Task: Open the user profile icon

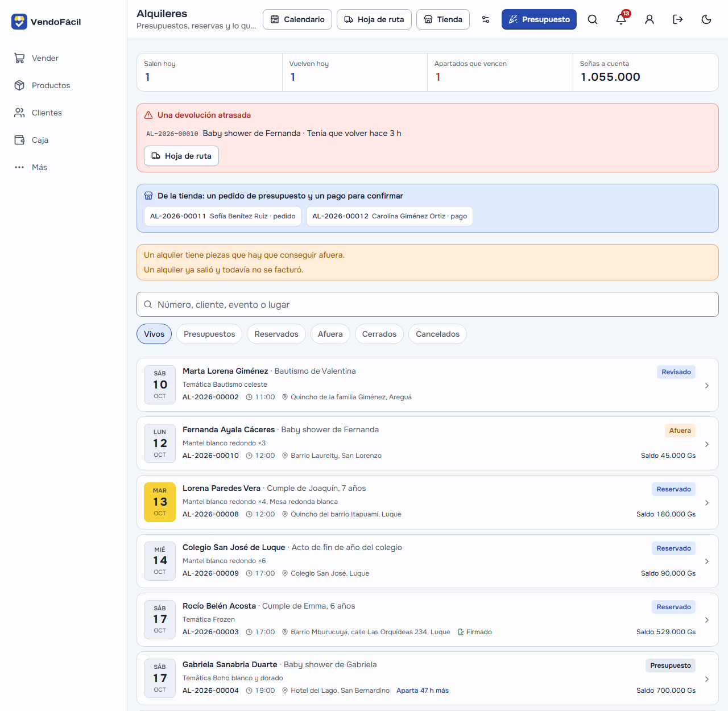Action: tap(650, 19)
